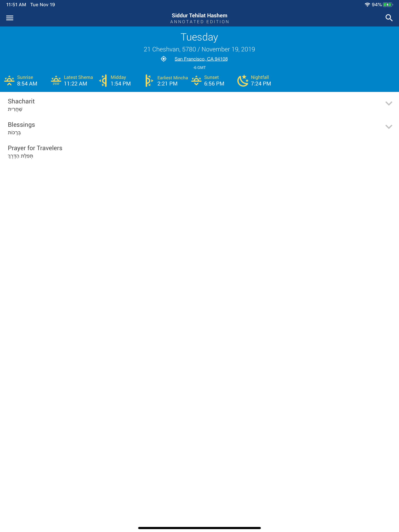399x532 pixels.
Task: Open the hamburger menu
Action: 10,18
